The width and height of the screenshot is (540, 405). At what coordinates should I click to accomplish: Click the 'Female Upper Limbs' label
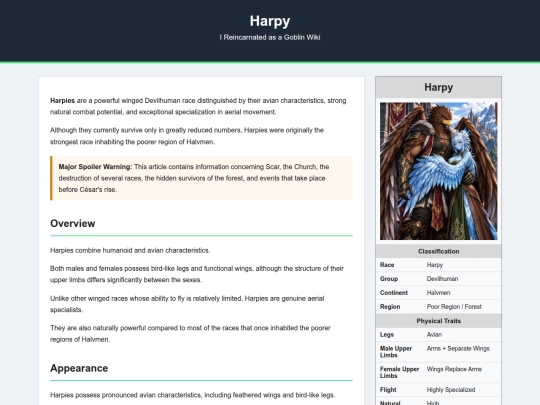(399, 372)
